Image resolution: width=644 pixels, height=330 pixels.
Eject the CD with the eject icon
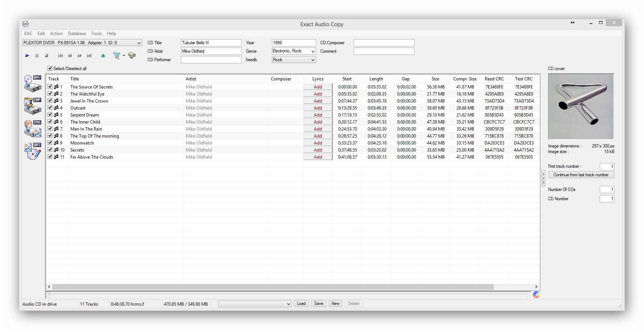tap(103, 56)
